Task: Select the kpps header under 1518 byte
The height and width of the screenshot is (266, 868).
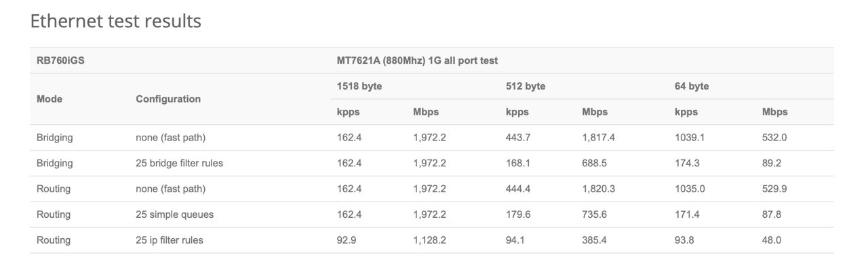Action: tap(349, 112)
